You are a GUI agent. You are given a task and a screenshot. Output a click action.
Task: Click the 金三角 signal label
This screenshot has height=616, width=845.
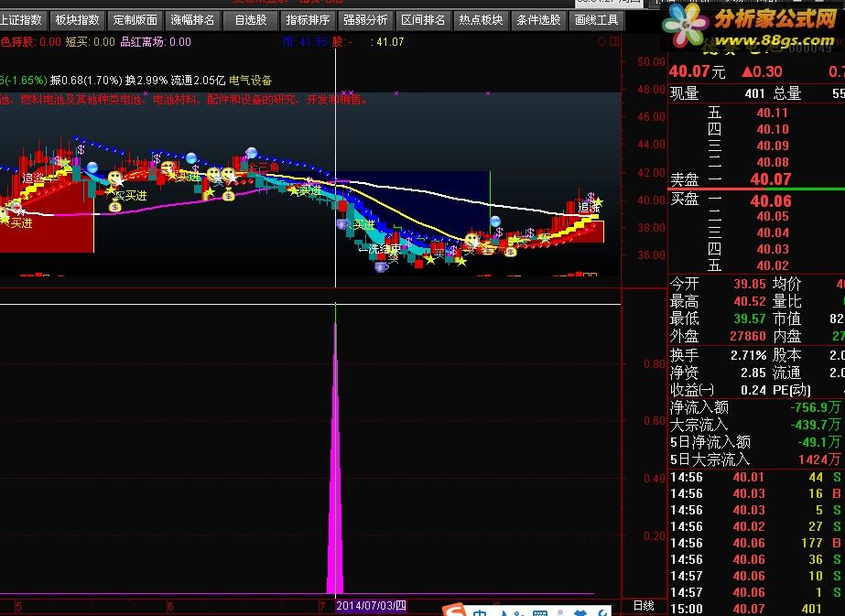point(264,168)
